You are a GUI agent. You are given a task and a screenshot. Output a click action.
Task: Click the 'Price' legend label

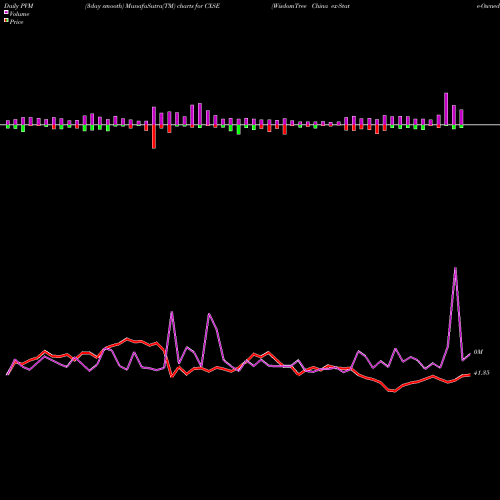(x=16, y=22)
